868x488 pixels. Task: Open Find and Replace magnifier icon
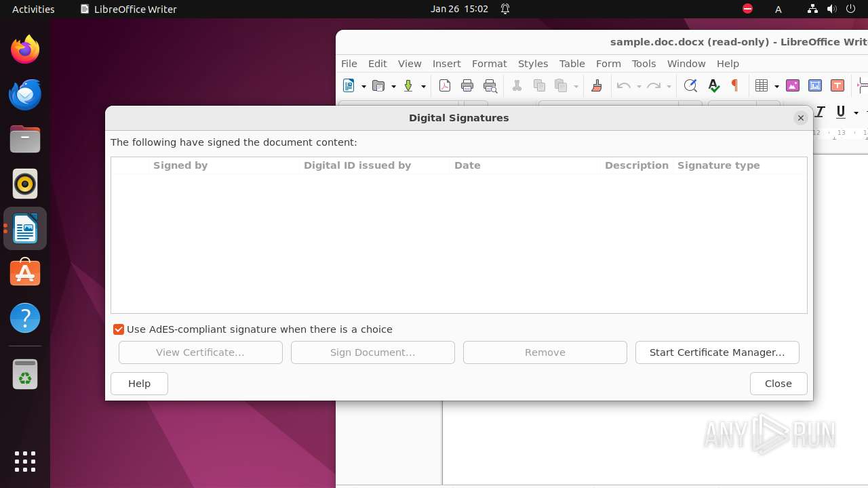pyautogui.click(x=690, y=85)
